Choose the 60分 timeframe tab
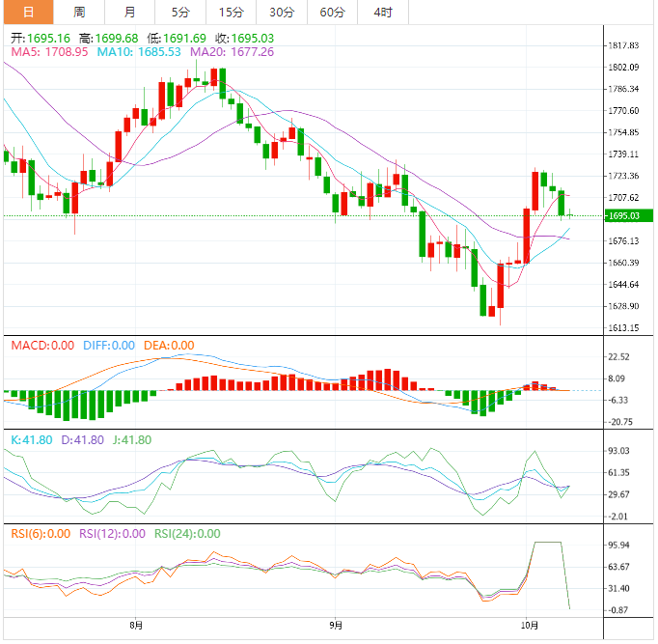The image size is (658, 644). 332,12
